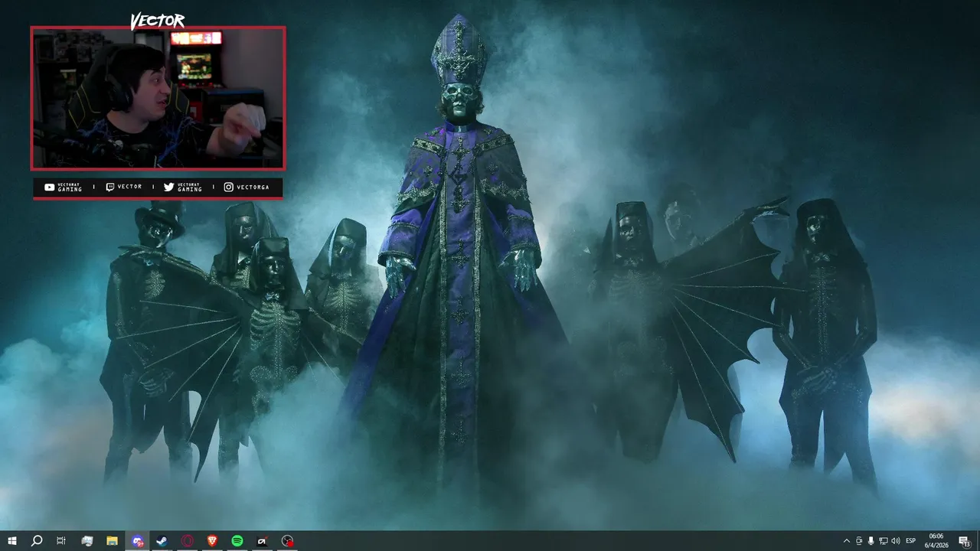Open the volume speaker control
This screenshot has width=980, height=551.
pos(896,541)
